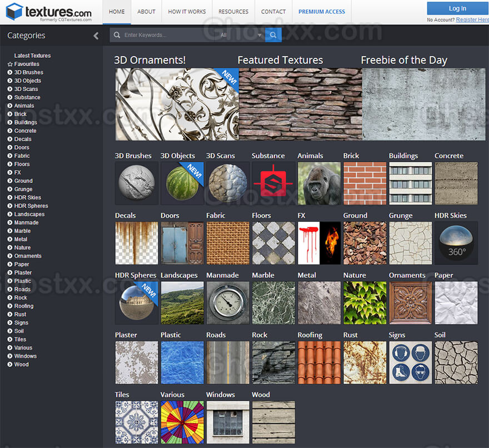Click the Favourites star in sidebar
This screenshot has height=448, width=489.
[x=10, y=64]
